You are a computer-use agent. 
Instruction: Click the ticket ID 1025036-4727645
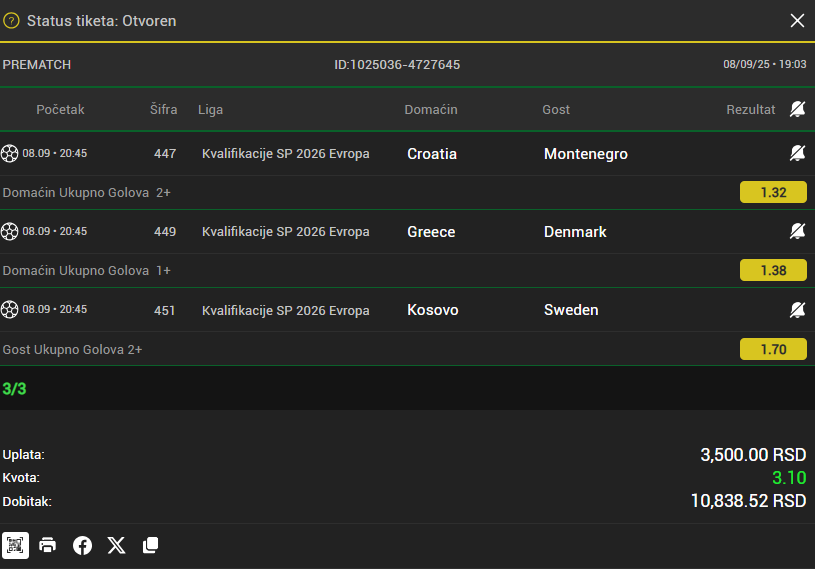[x=397, y=64]
